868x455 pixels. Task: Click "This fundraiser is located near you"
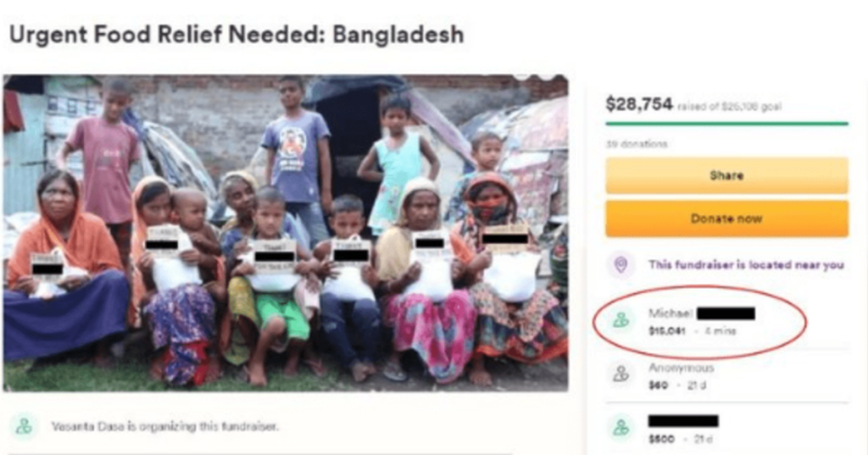tap(746, 265)
